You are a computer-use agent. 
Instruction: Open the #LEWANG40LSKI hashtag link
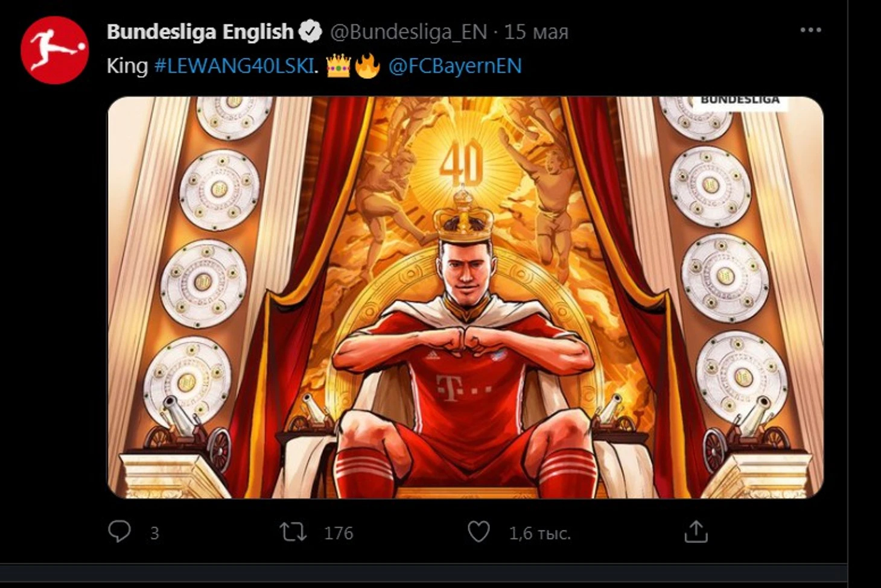point(234,66)
